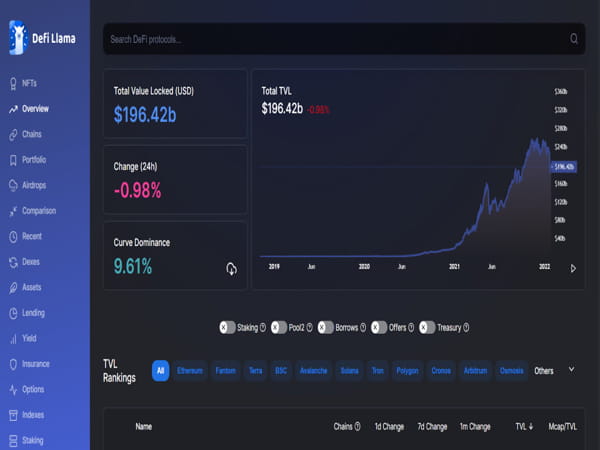Screen dimensions: 600x450
Task: Click the Name column header
Action: [143, 427]
